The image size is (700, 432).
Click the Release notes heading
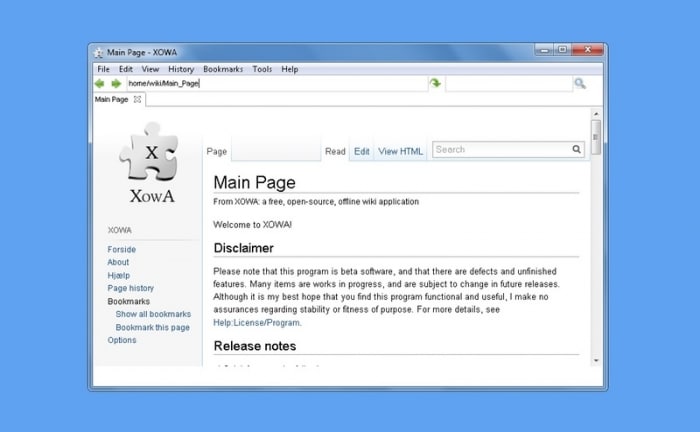tap(255, 346)
